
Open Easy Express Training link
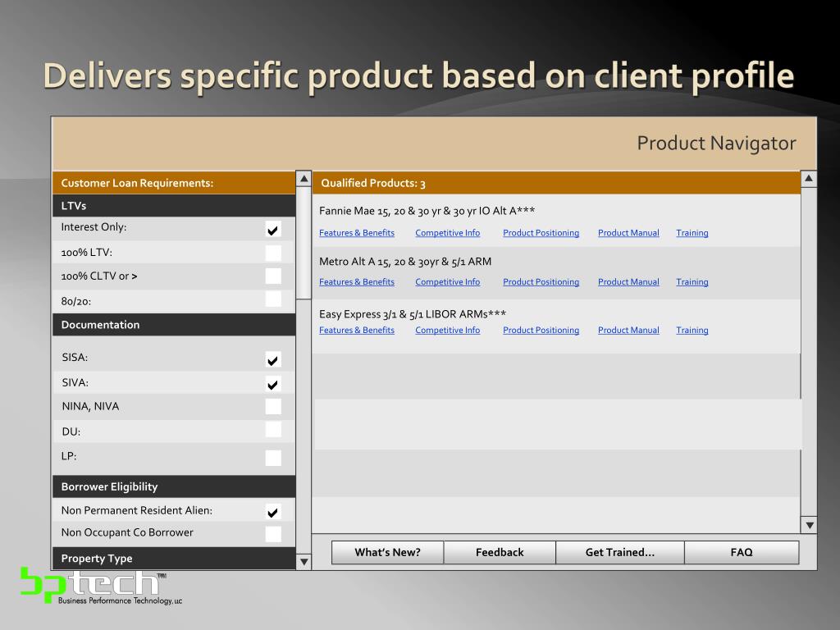[692, 330]
